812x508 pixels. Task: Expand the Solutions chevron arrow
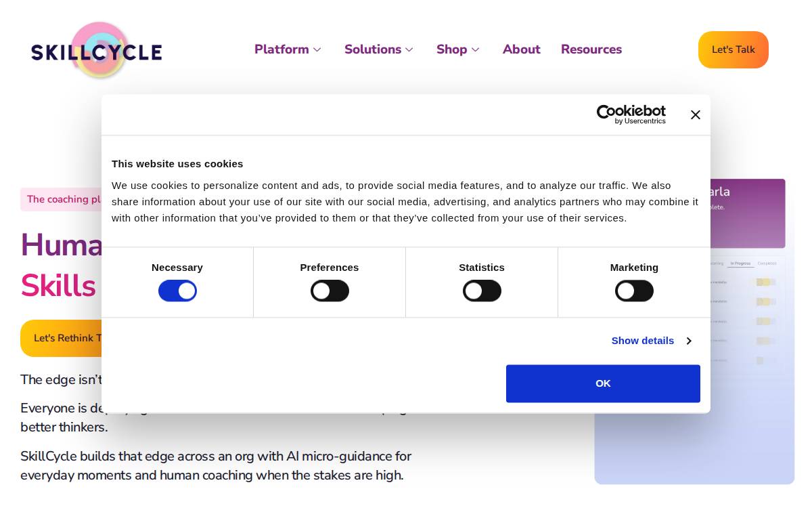click(x=409, y=50)
